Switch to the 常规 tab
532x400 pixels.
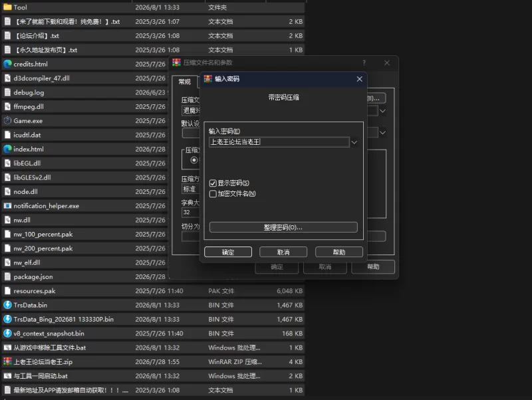point(185,82)
